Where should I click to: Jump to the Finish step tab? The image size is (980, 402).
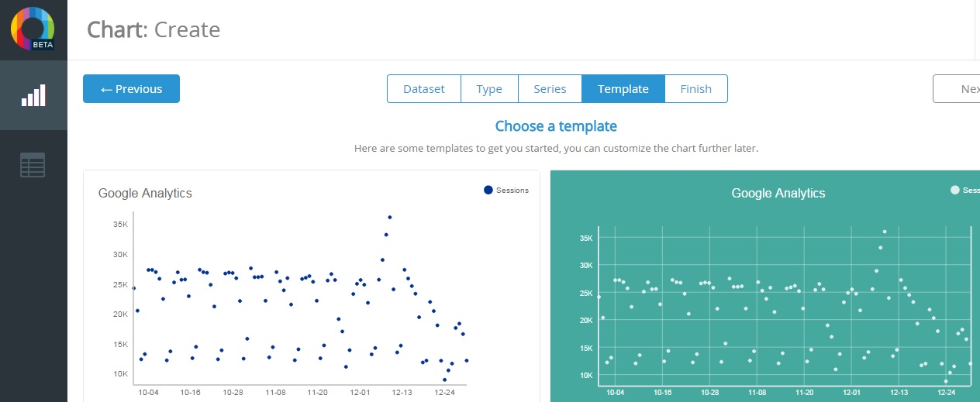click(695, 89)
